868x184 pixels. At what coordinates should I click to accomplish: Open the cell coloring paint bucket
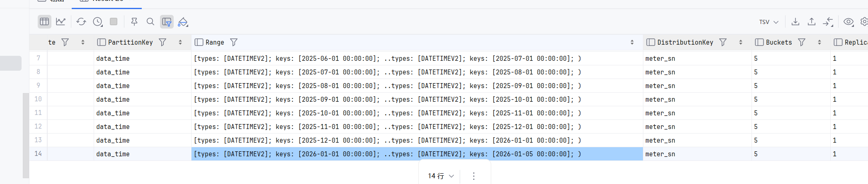[x=183, y=22]
